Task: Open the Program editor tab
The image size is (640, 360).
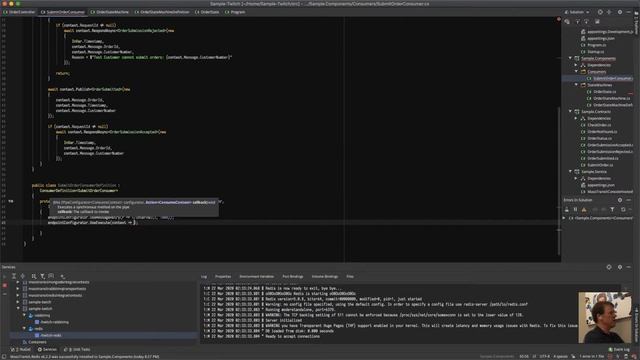Action: tap(236, 12)
